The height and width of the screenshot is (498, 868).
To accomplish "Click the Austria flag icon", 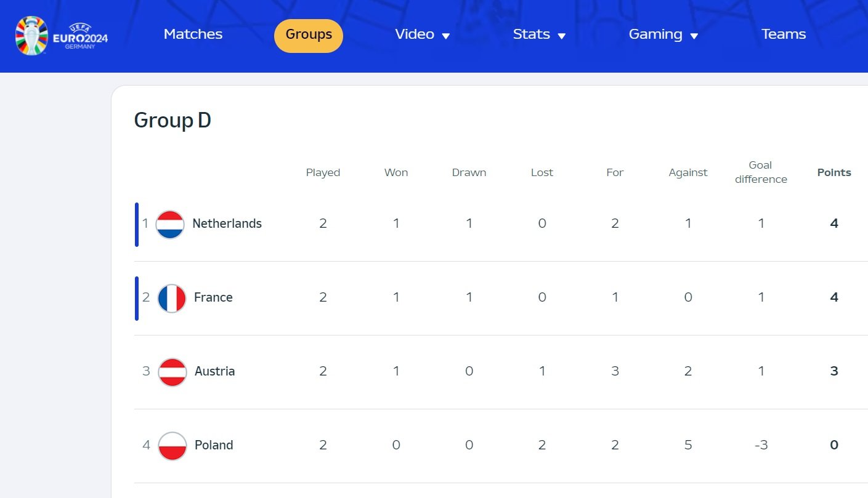I will (172, 372).
